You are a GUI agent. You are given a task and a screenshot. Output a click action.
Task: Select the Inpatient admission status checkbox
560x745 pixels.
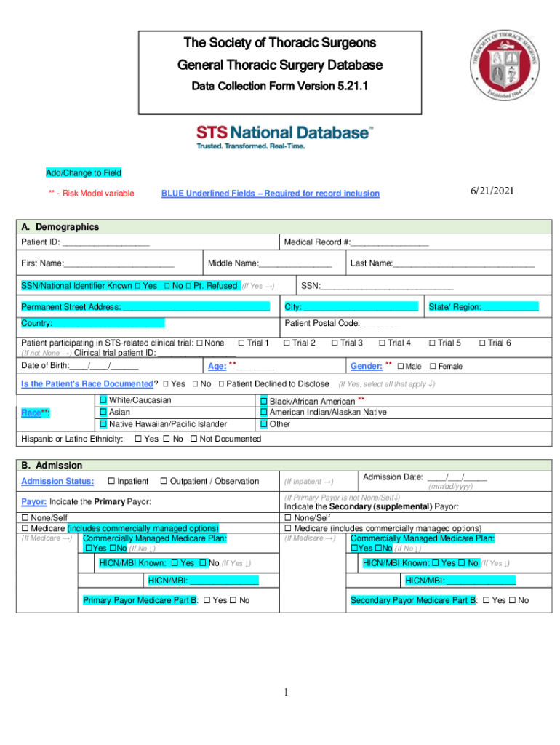point(111,481)
